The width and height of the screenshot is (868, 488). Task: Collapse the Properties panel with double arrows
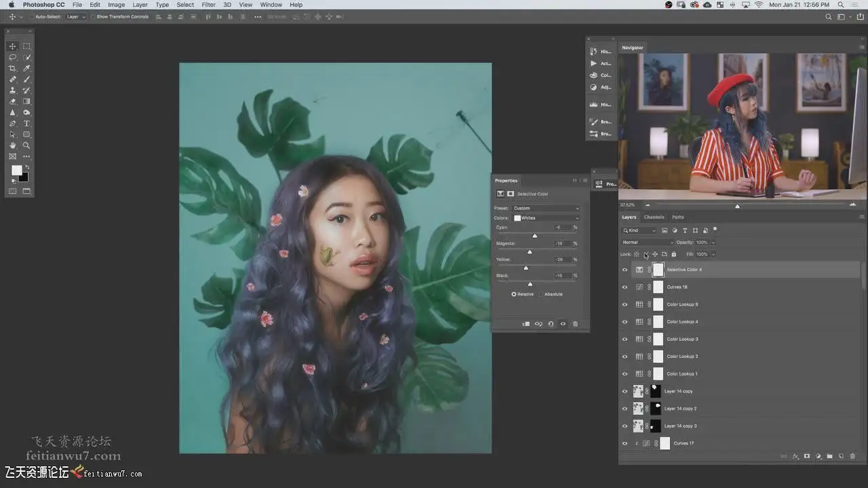pyautogui.click(x=575, y=180)
